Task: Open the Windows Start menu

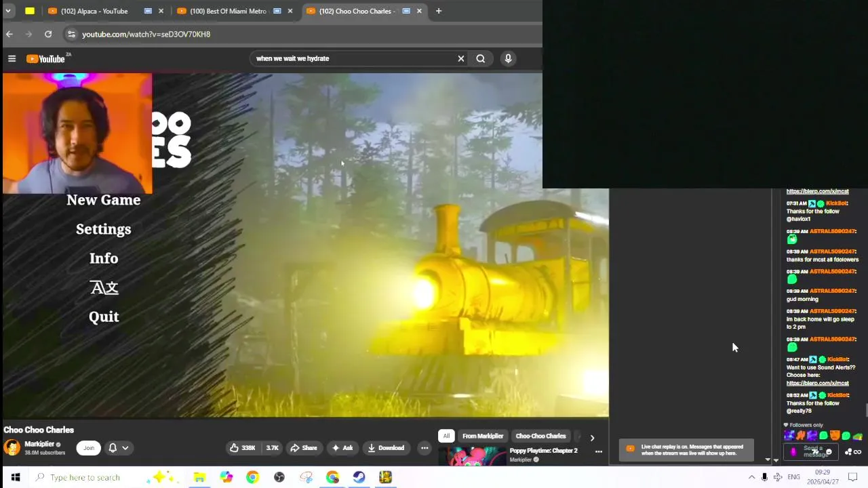Action: (15, 477)
